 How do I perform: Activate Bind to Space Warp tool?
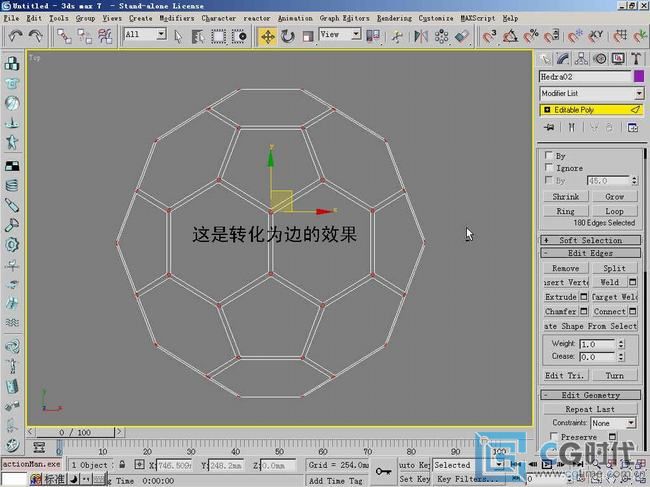tap(105, 36)
